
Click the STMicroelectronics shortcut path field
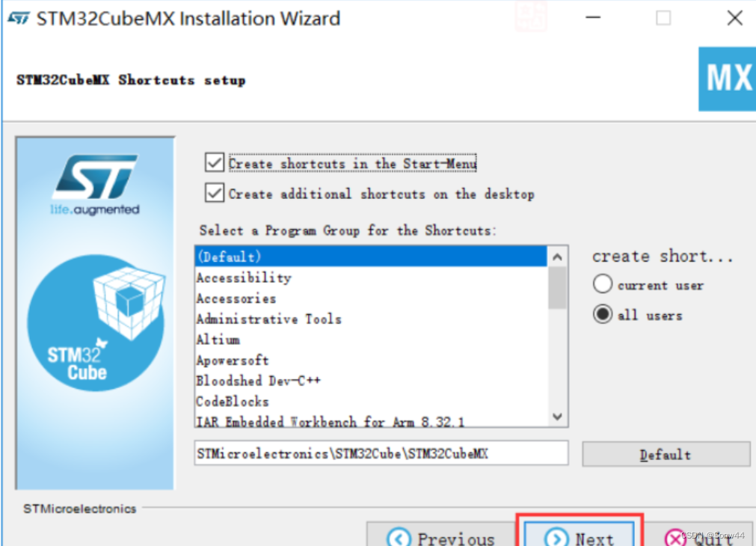pos(381,453)
